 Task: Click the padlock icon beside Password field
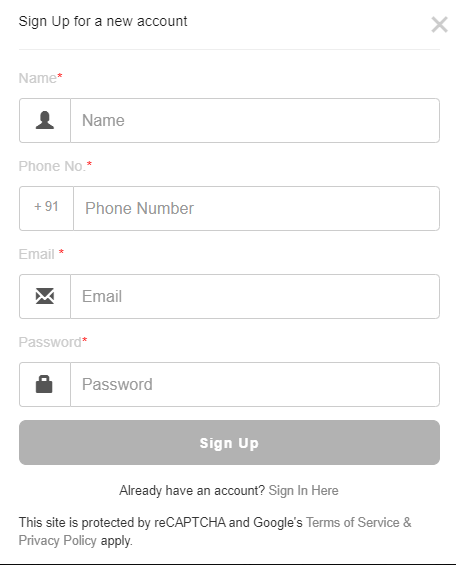coord(44,384)
